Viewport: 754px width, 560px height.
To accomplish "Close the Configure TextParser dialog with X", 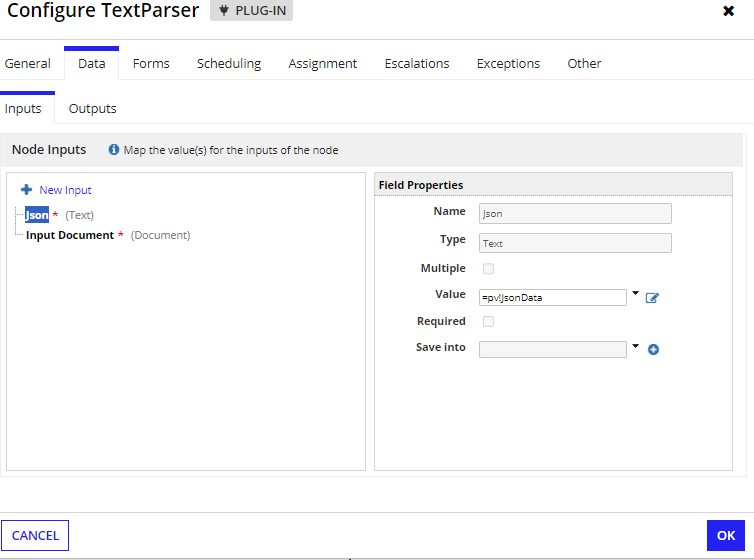I will [x=729, y=11].
